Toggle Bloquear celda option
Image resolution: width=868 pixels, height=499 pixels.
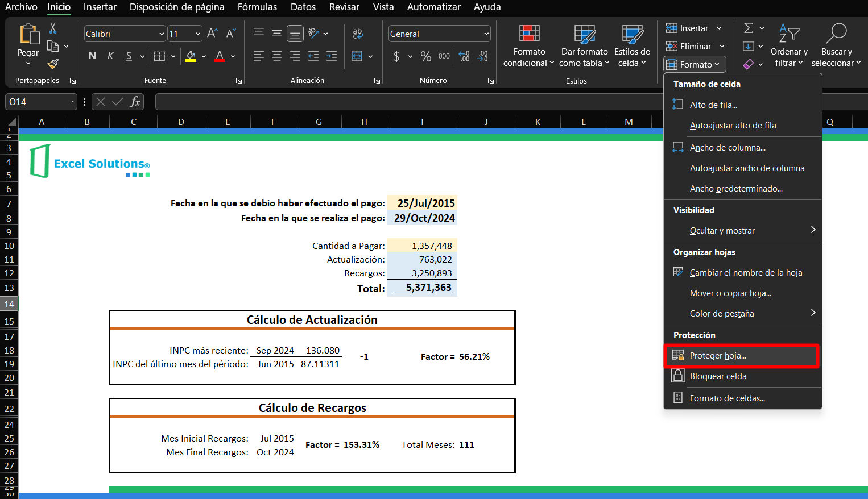coord(743,376)
